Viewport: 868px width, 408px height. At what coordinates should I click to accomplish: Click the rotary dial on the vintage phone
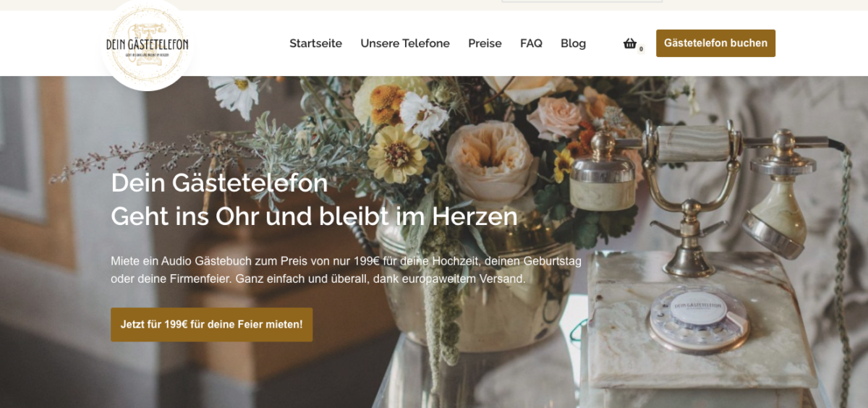698,319
